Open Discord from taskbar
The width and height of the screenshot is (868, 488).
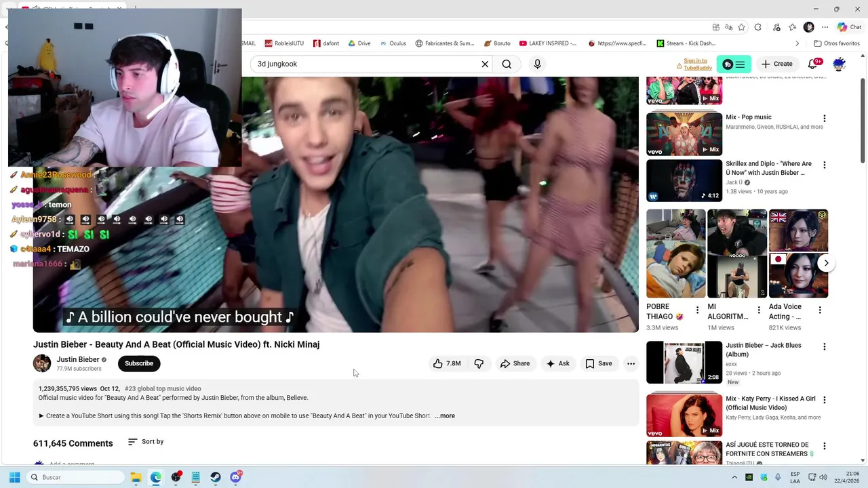pos(235,477)
